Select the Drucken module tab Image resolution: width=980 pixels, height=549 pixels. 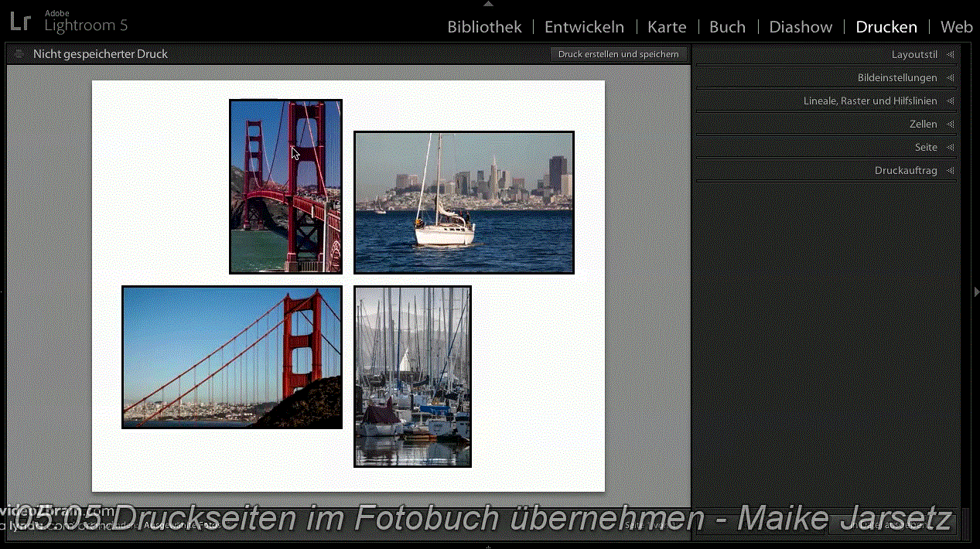pos(886,27)
